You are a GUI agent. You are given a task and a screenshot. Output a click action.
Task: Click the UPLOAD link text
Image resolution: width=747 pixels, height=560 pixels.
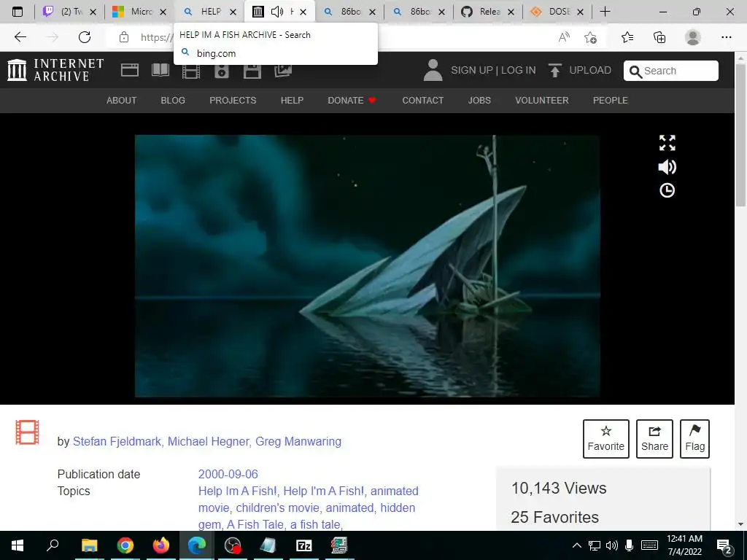[x=590, y=71]
